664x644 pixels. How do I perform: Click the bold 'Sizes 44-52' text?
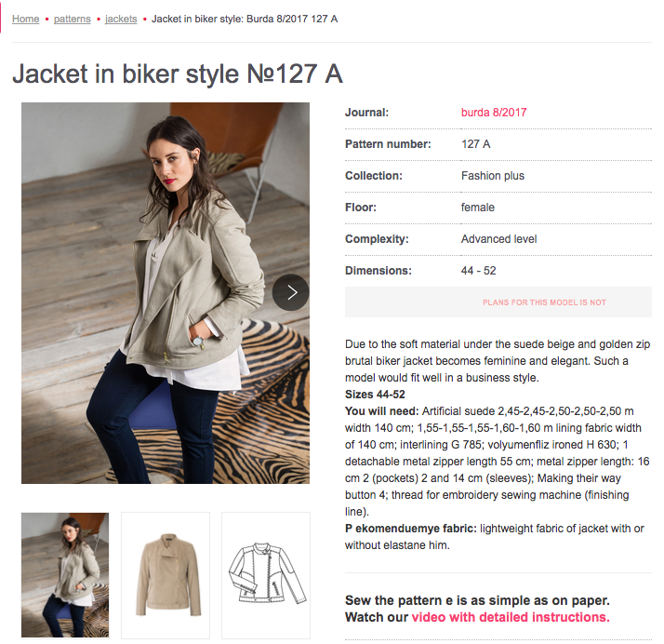click(x=375, y=395)
